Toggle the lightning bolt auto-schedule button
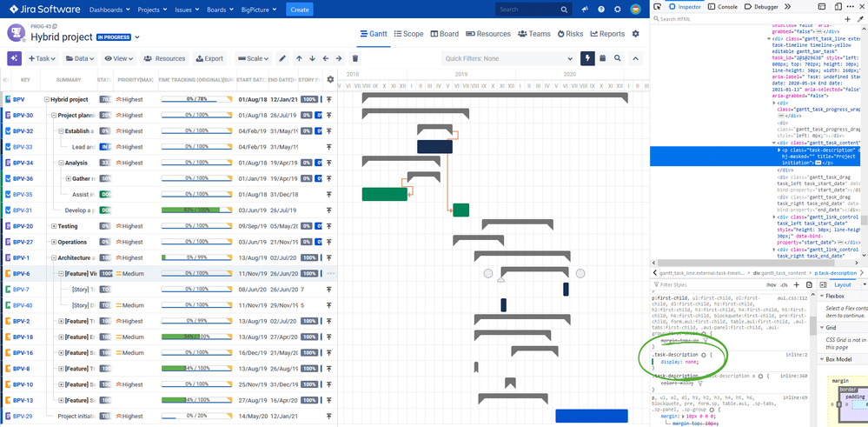The image size is (868, 427). click(587, 58)
